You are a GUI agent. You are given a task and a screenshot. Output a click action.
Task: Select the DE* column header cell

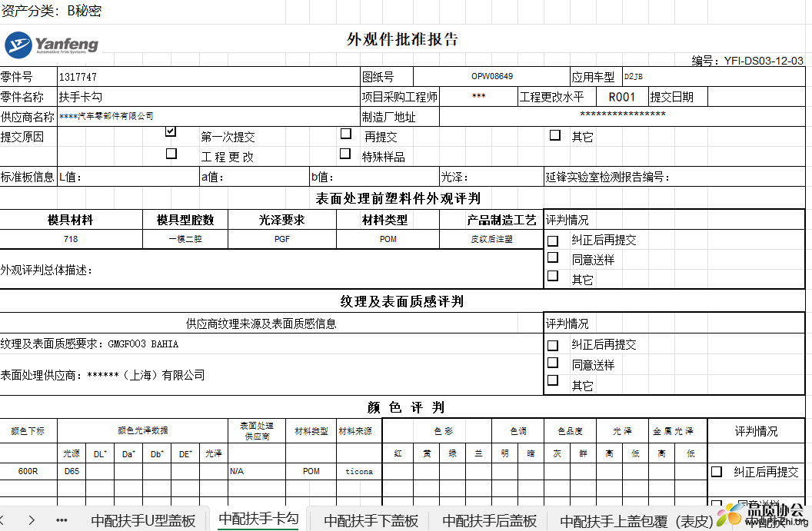(185, 454)
